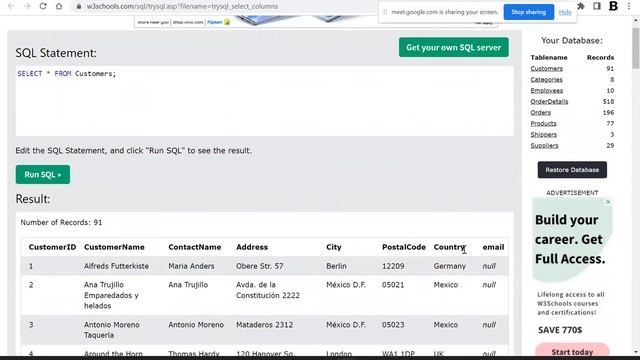Select the Mataderos 2312 address cell
Viewport: 640px width, 360px height.
pyautogui.click(x=264, y=325)
